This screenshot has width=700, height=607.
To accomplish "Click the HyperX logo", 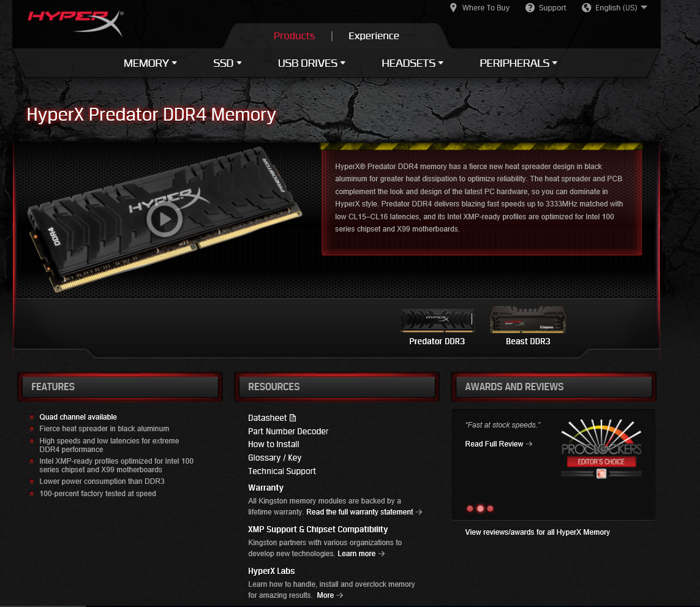I will [x=75, y=22].
